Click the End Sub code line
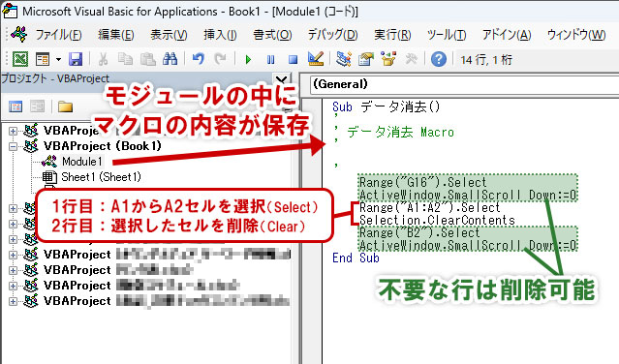619x364 pixels. (356, 258)
